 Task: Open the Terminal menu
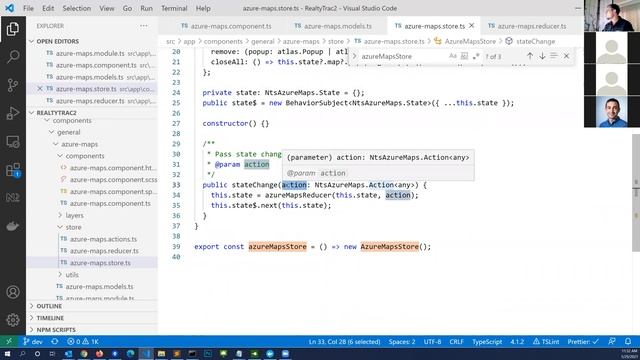(174, 8)
